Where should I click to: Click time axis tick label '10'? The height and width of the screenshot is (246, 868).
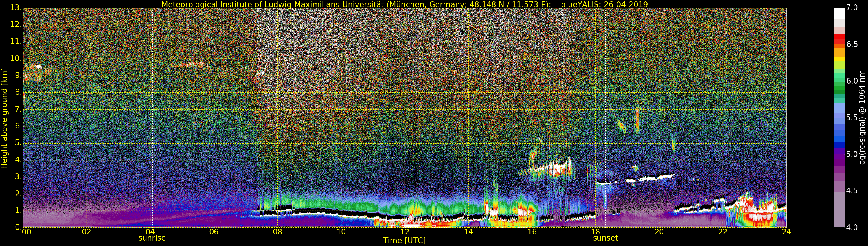click(x=341, y=232)
